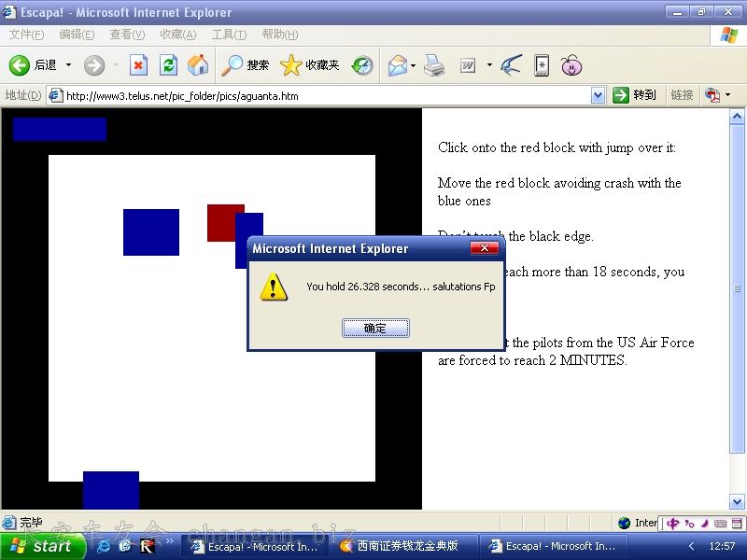The image size is (747, 560).
Task: Open the Search (搜索) panel
Action: pos(246,65)
